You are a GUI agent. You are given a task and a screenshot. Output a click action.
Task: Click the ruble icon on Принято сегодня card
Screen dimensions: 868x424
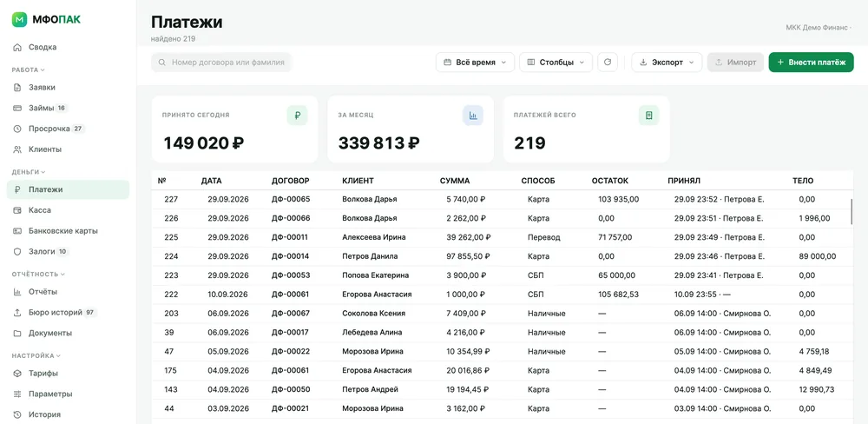tap(297, 116)
